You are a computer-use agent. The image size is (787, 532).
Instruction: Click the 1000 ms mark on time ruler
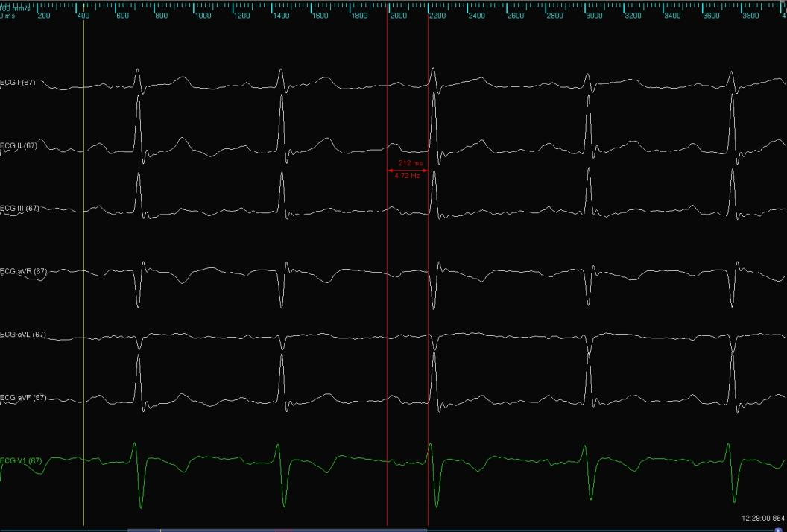[x=202, y=16]
